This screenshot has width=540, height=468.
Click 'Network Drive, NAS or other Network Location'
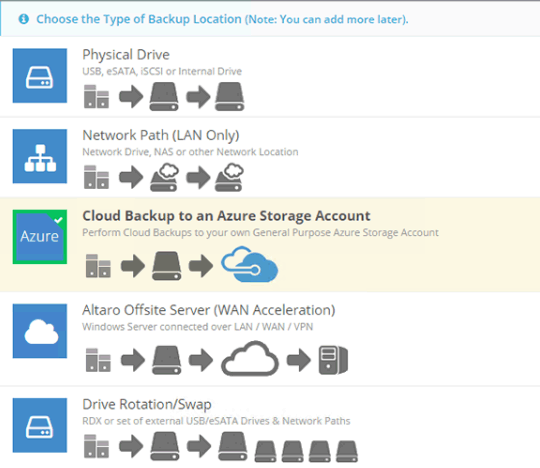(190, 152)
